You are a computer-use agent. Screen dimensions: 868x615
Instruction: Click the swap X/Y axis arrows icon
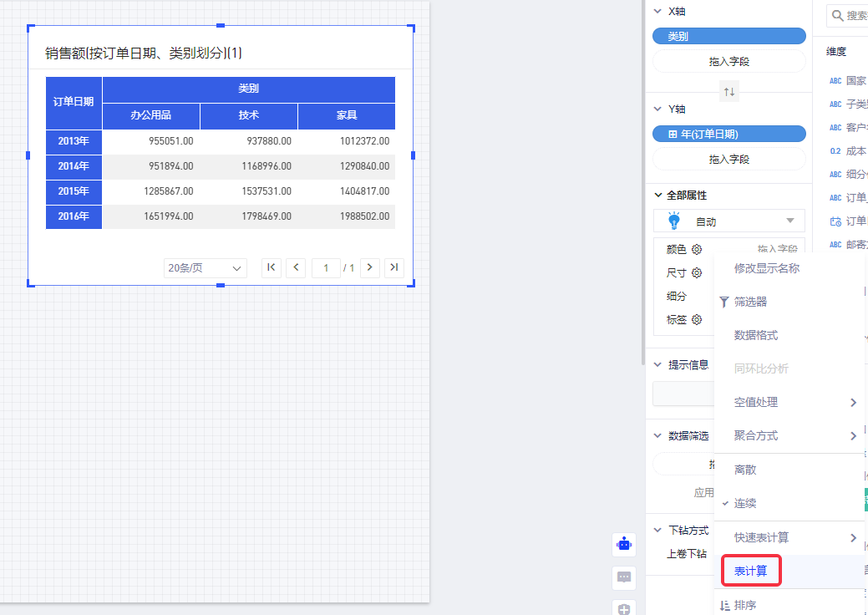click(729, 91)
